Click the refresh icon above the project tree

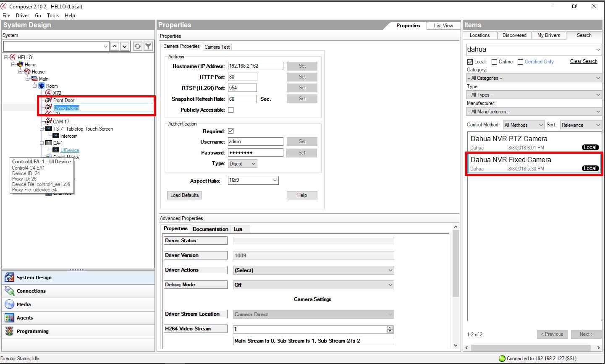coord(138,46)
